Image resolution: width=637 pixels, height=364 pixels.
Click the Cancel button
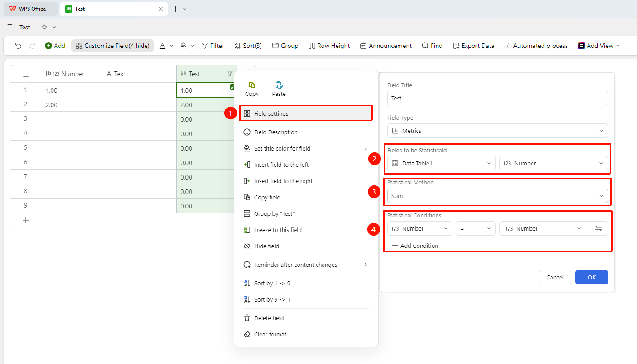(555, 277)
